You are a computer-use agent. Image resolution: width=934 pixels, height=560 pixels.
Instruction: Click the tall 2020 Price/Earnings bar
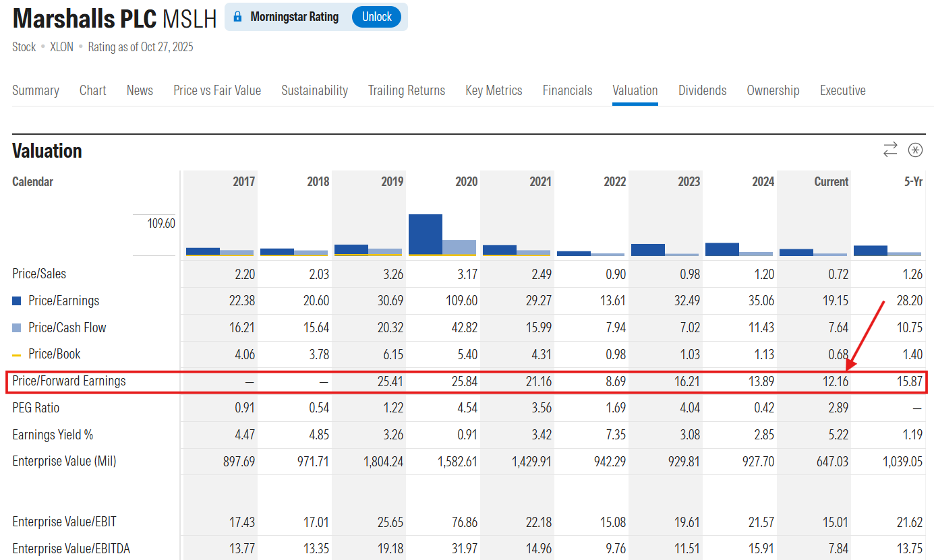click(426, 235)
